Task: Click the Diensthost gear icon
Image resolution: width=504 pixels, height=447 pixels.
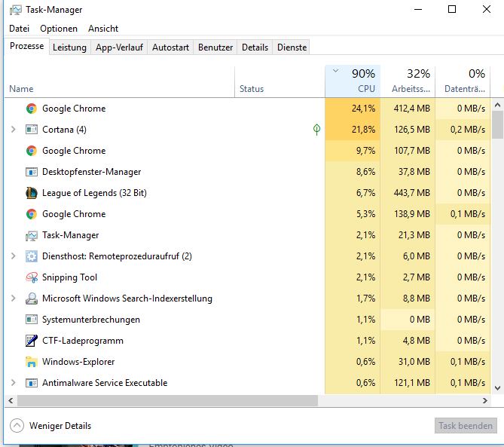Action: (32, 256)
